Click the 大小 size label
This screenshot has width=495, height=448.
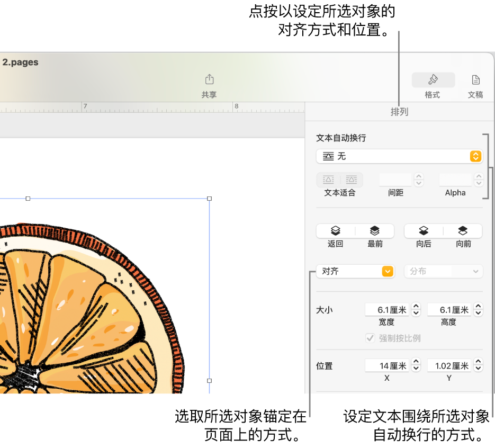tap(325, 310)
